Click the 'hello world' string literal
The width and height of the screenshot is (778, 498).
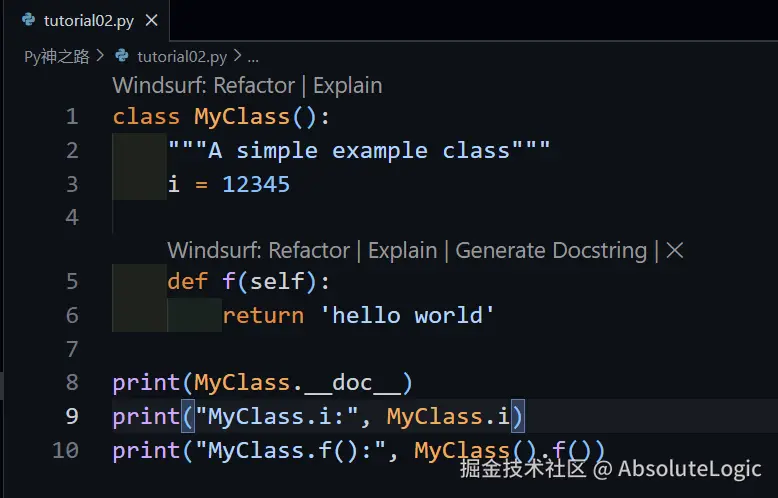407,315
